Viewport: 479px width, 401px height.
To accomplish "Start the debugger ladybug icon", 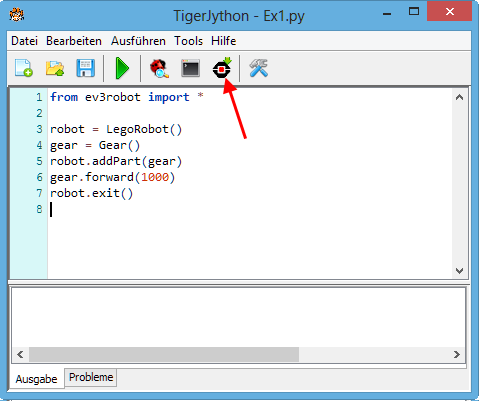I will tap(159, 68).
